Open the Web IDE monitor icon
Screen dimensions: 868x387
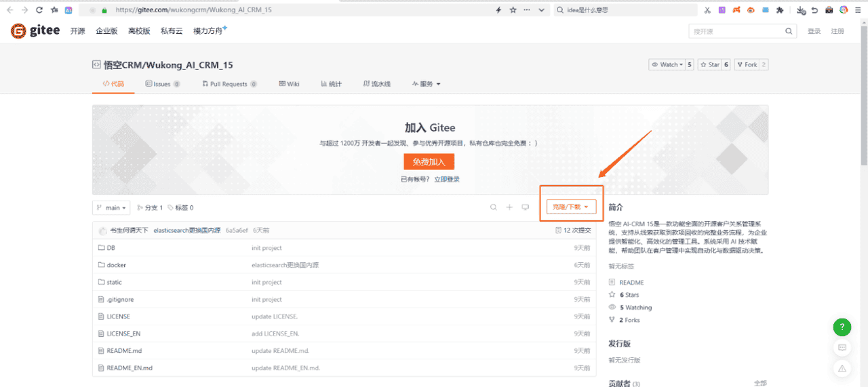pos(525,207)
